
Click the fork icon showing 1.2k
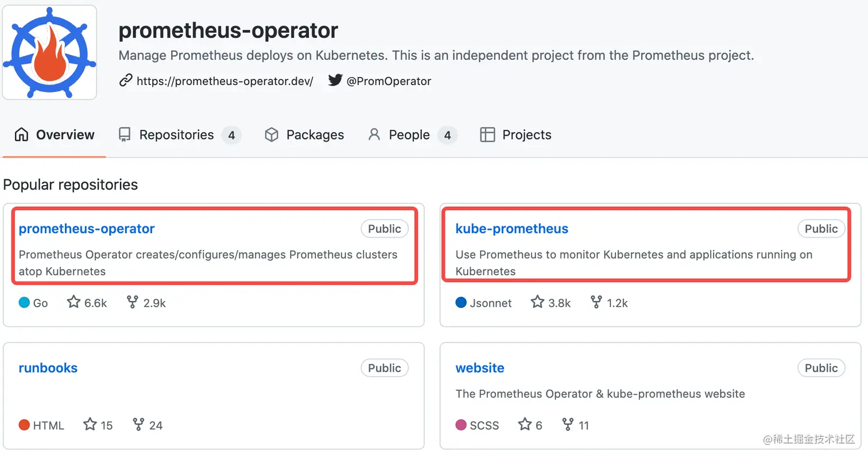596,302
